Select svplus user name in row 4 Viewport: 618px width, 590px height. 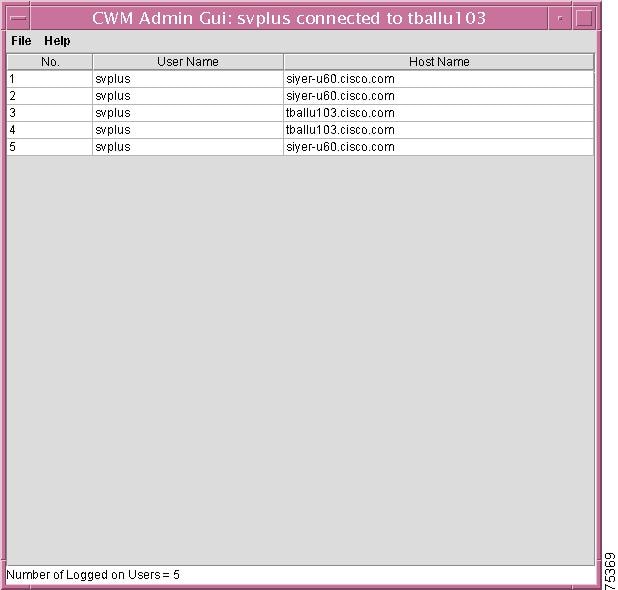click(x=188, y=130)
